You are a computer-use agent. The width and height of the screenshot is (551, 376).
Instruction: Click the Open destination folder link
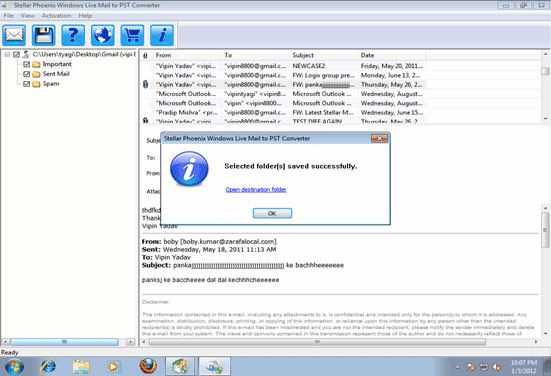tap(256, 189)
